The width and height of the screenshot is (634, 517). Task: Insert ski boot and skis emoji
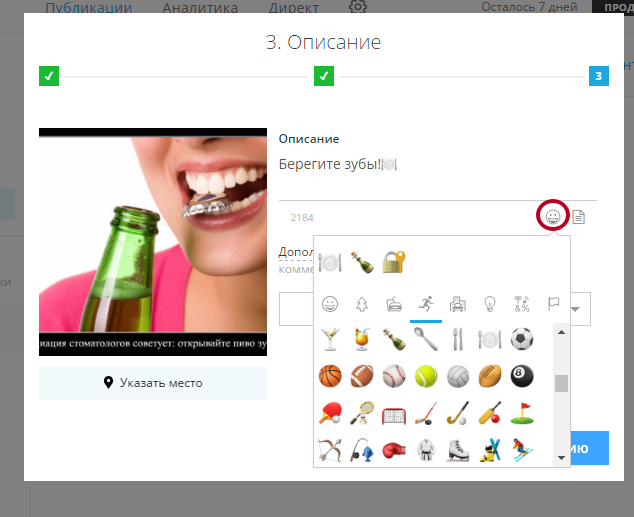tap(490, 450)
